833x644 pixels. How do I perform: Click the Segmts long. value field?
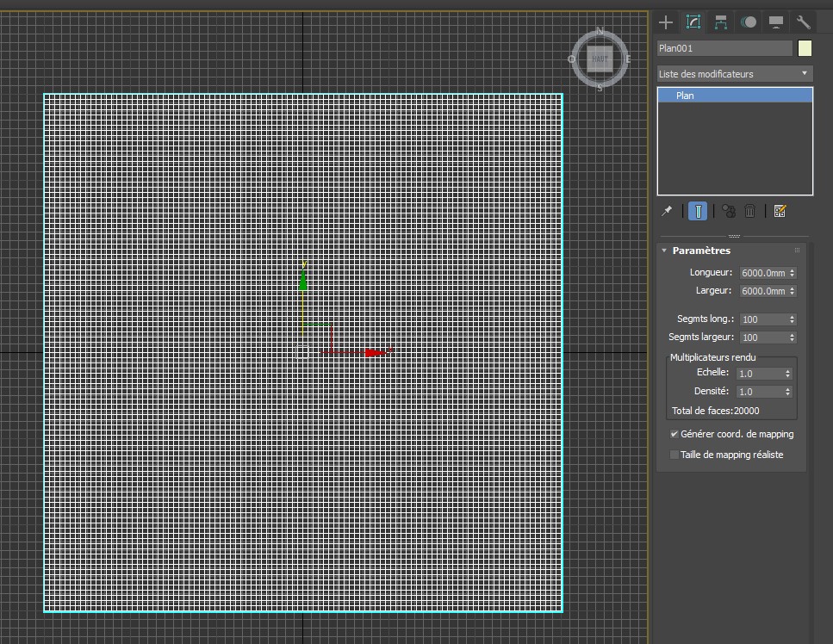click(x=762, y=319)
